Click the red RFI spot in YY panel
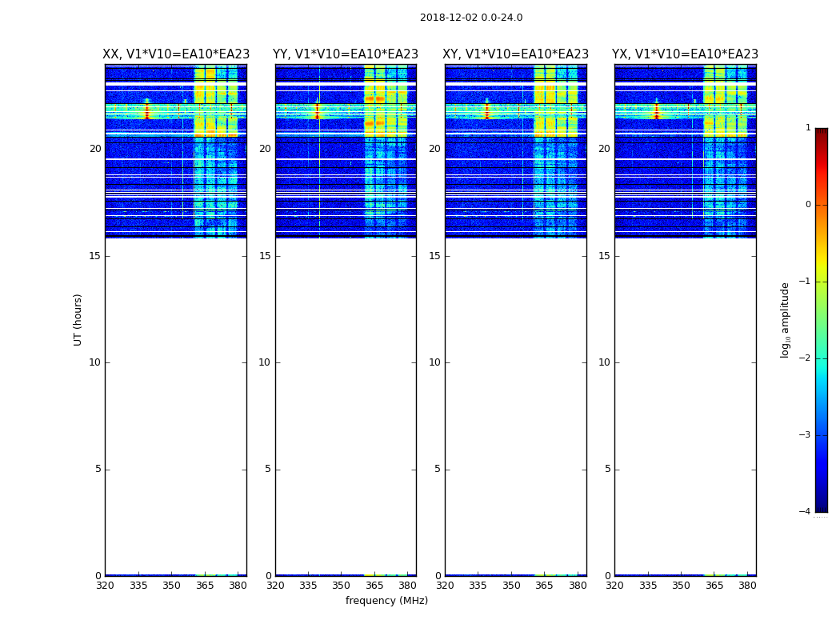Image resolution: width=840 pixels, height=640 pixels. tap(317, 110)
